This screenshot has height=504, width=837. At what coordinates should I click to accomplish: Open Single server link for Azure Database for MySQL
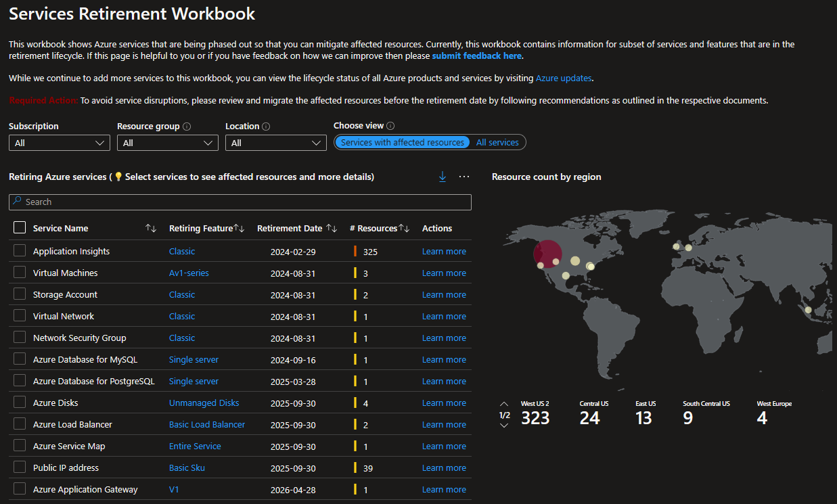194,360
